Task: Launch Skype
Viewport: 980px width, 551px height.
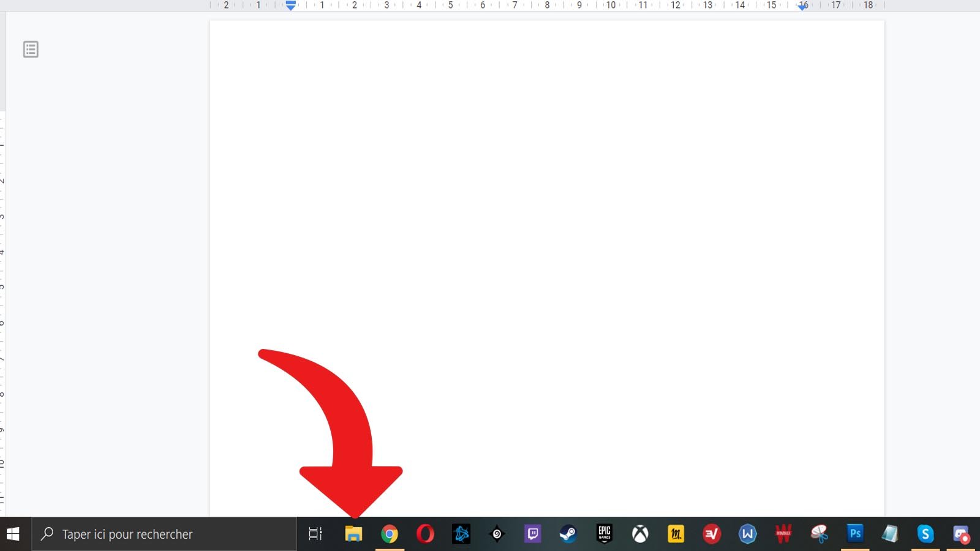Action: [927, 534]
